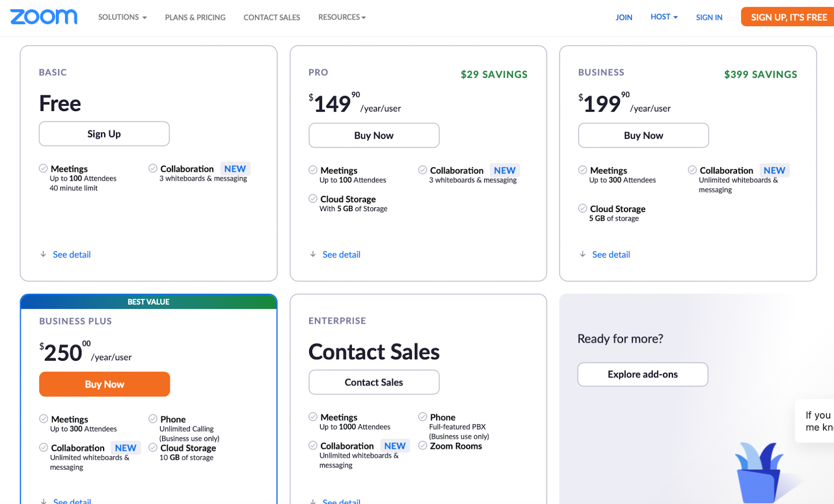Click Meetings check icon in Pro plan

[313, 170]
